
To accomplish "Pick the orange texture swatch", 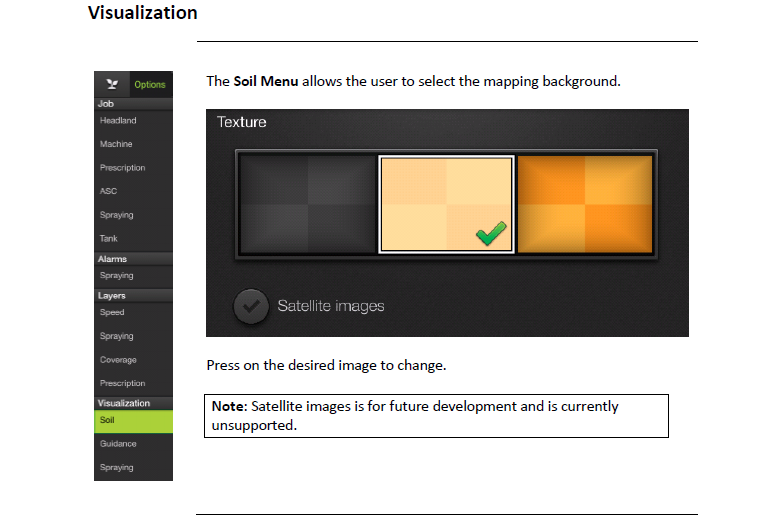I will tap(585, 204).
